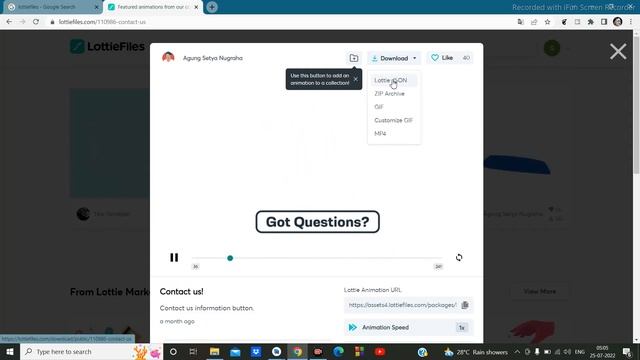Choose Lottie JSON from download menu
This screenshot has width=640, height=360.
click(x=391, y=80)
